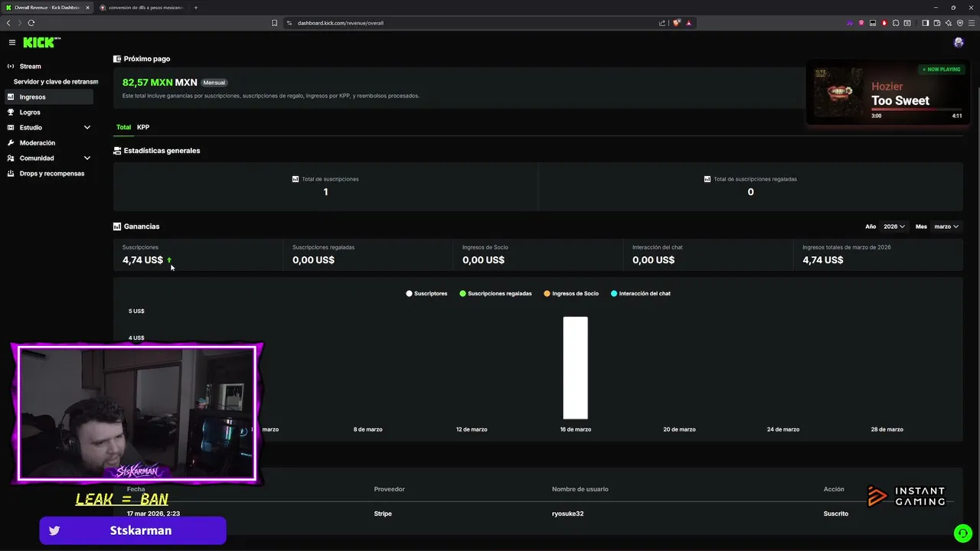Click the Mensual badge
The width and height of the screenshot is (980, 551).
click(x=214, y=83)
